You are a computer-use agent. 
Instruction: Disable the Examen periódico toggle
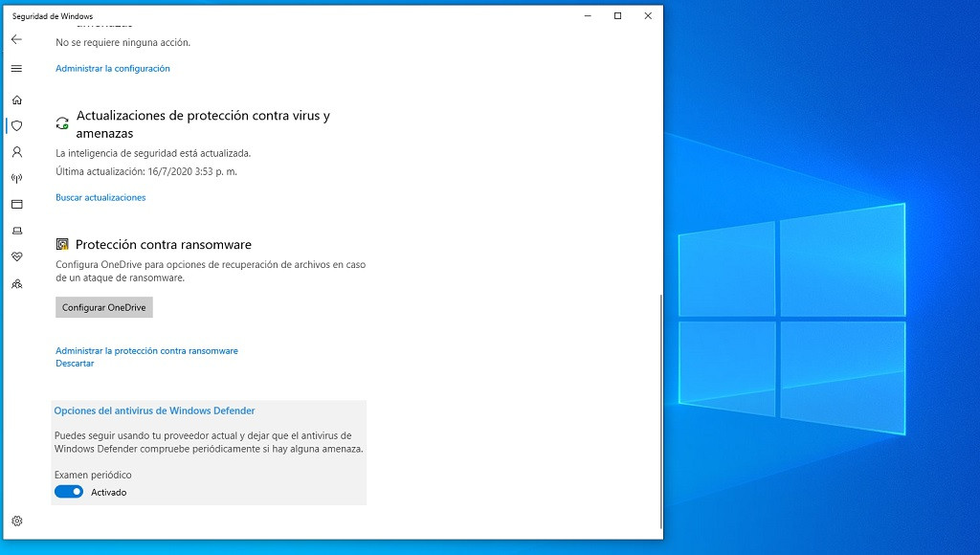coord(67,492)
